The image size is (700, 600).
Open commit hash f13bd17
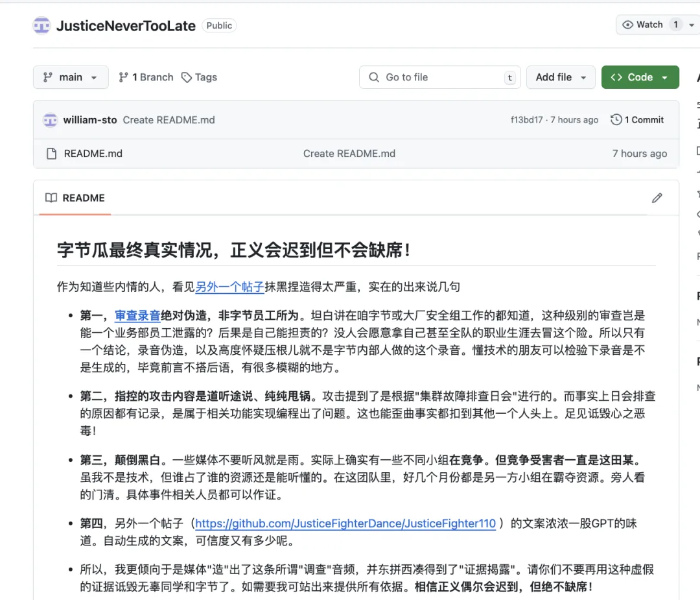526,120
